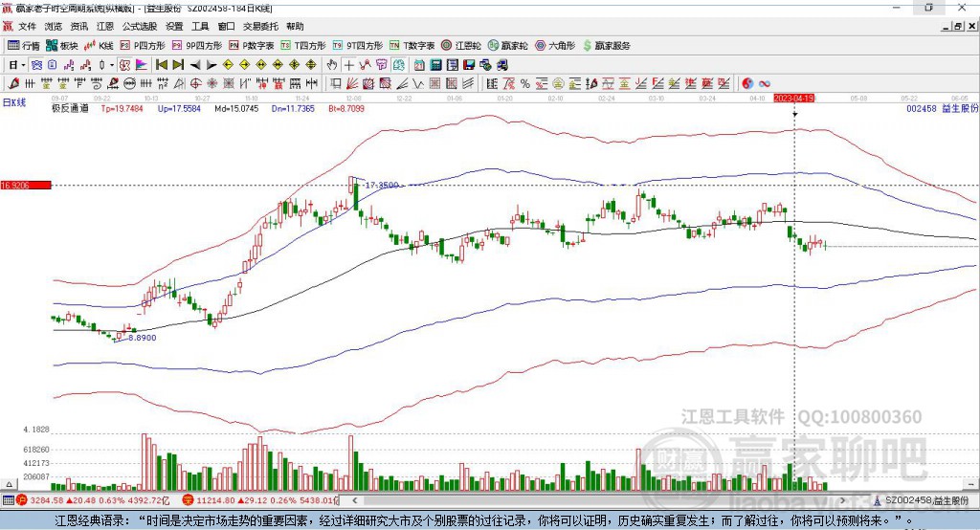Open the 浏览 menu

pyautogui.click(x=54, y=26)
